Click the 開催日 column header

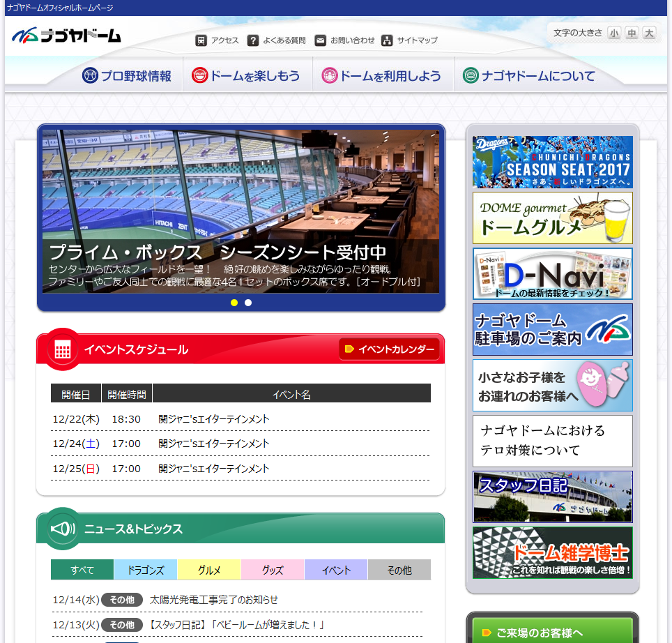click(76, 393)
